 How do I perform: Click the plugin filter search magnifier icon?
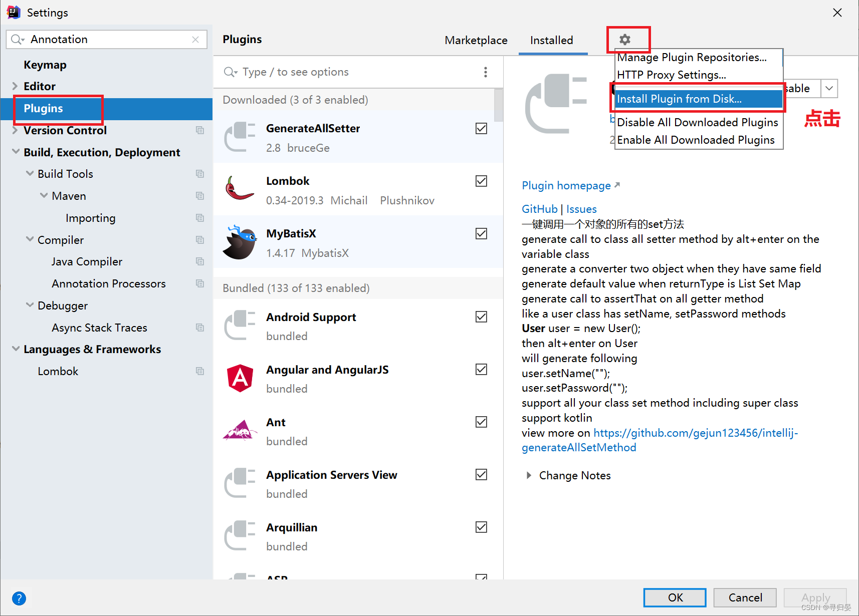pyautogui.click(x=230, y=72)
